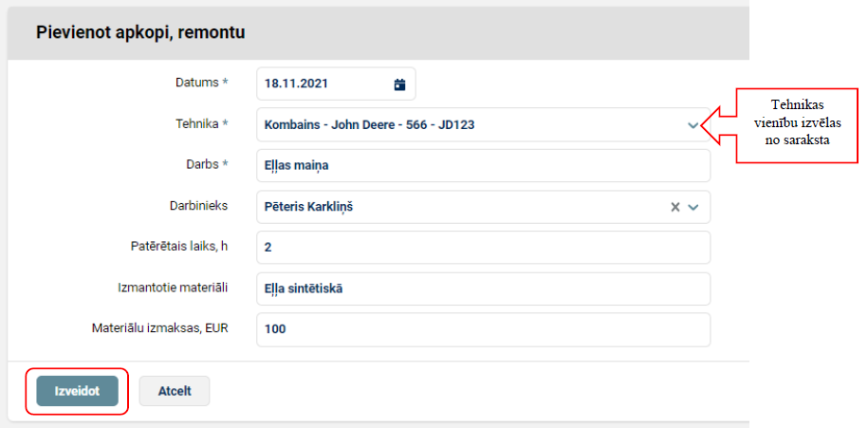Focus the Patērētais laiks, h input
868x428 pixels.
click(x=483, y=248)
